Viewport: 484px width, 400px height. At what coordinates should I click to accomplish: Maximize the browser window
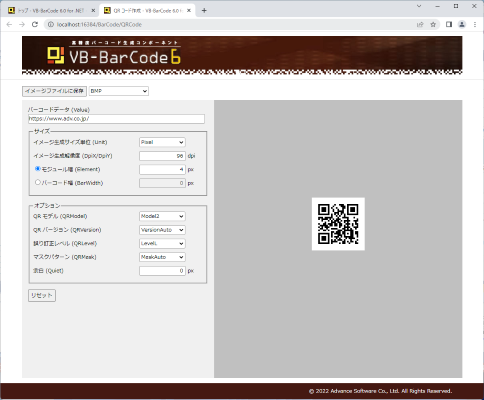tap(456, 6)
